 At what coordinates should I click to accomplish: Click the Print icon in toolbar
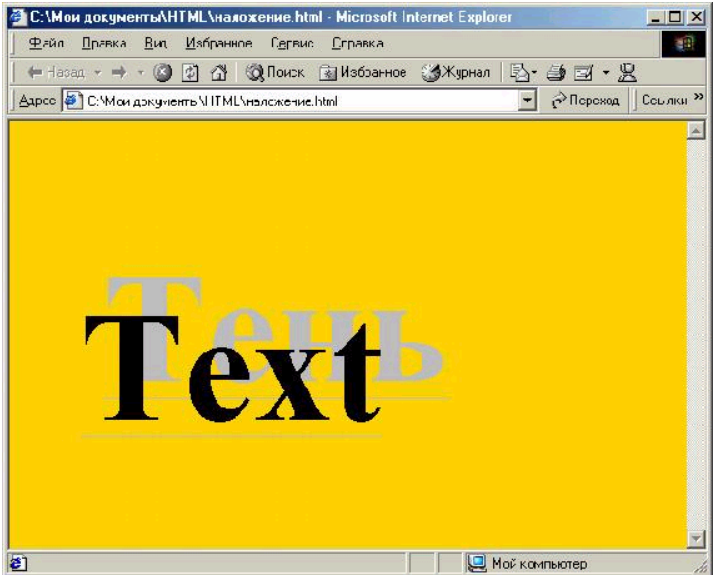click(556, 73)
